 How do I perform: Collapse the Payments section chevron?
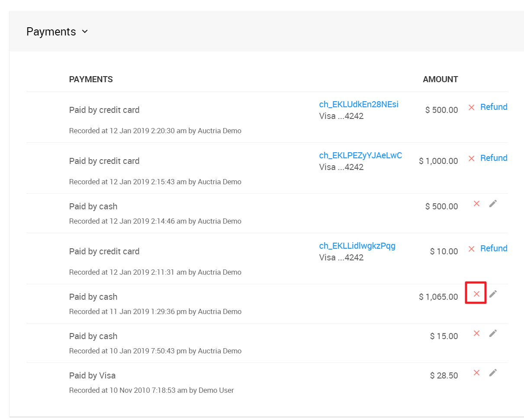pos(85,32)
